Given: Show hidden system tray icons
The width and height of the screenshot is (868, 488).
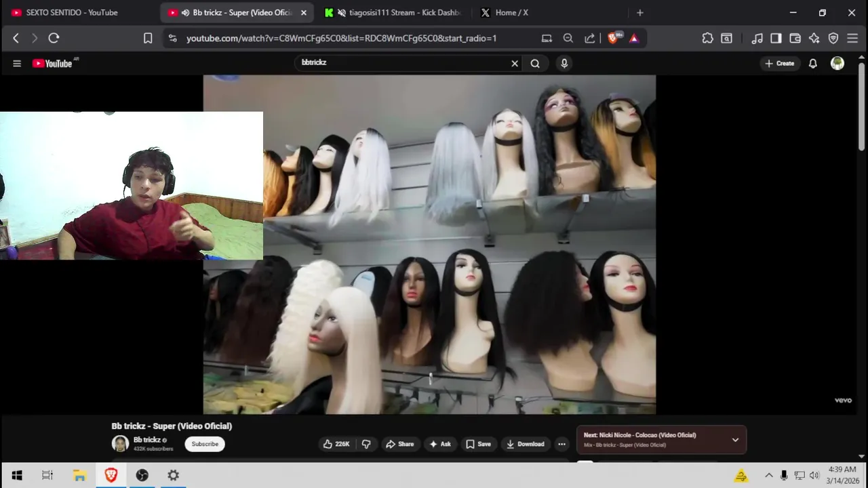Looking at the screenshot, I should click(769, 475).
